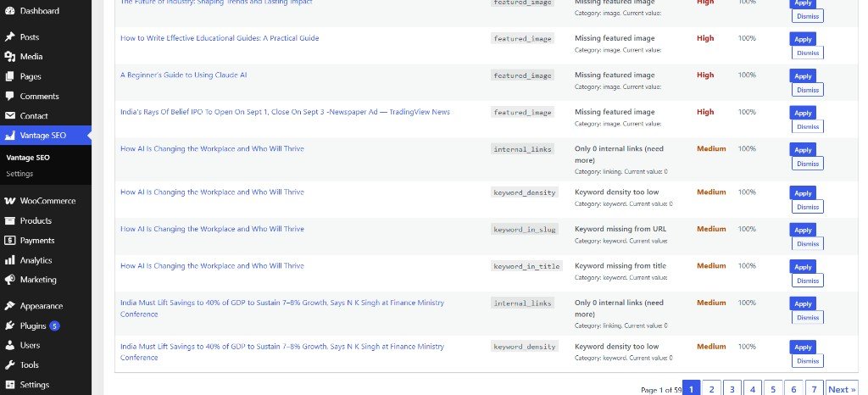The height and width of the screenshot is (395, 868).
Task: Apply fix for Rays Of Belief IPO post
Action: (x=803, y=113)
